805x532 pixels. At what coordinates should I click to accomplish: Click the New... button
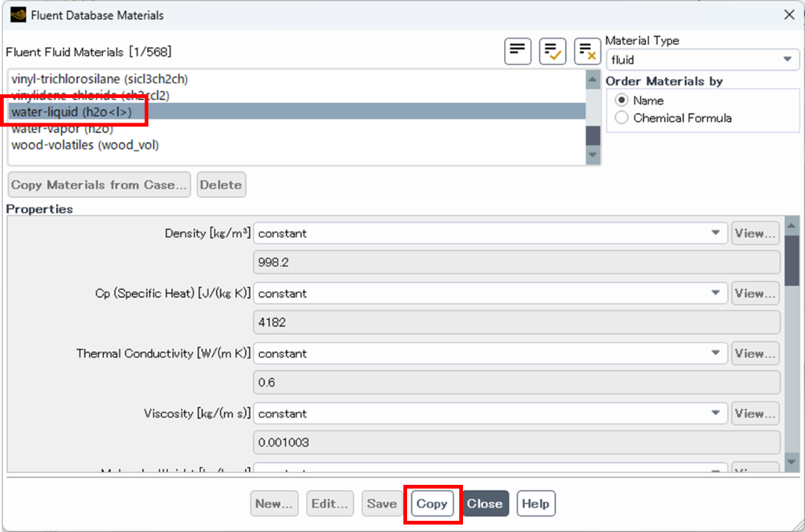pos(274,503)
